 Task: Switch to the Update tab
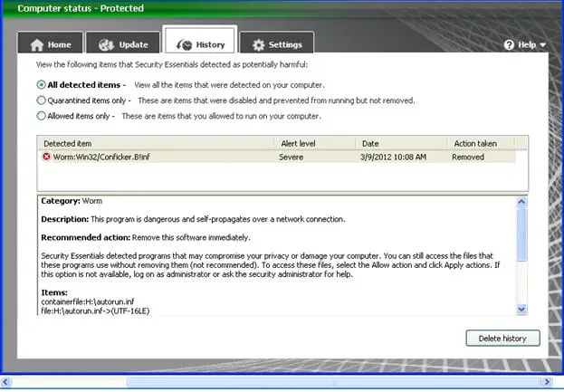(x=123, y=43)
